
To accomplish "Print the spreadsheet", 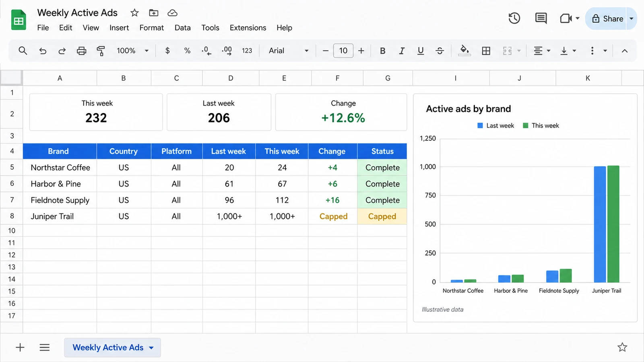I will [81, 51].
